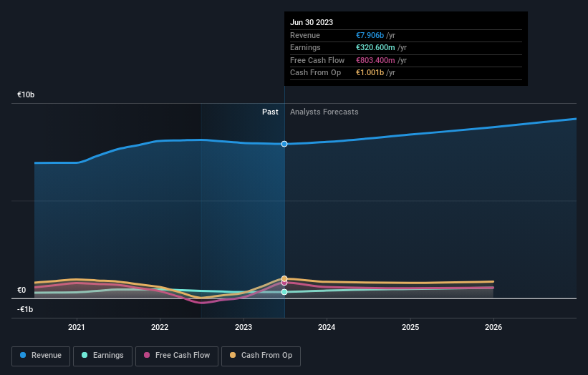The width and height of the screenshot is (588, 375).
Task: Click the €10b y-axis label
Action: (26, 94)
